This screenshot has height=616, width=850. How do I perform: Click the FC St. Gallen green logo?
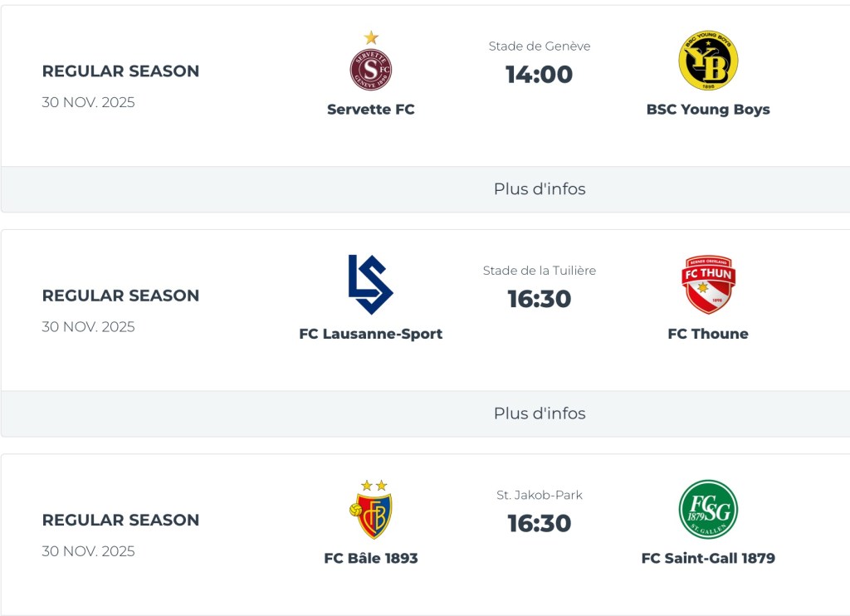point(708,510)
